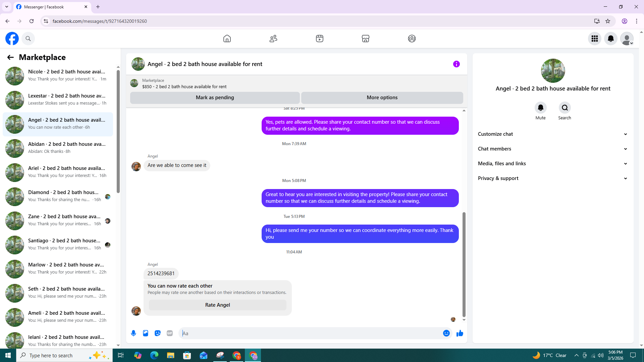The image size is (644, 362).
Task: Click the Rate Angel button
Action: pyautogui.click(x=217, y=305)
